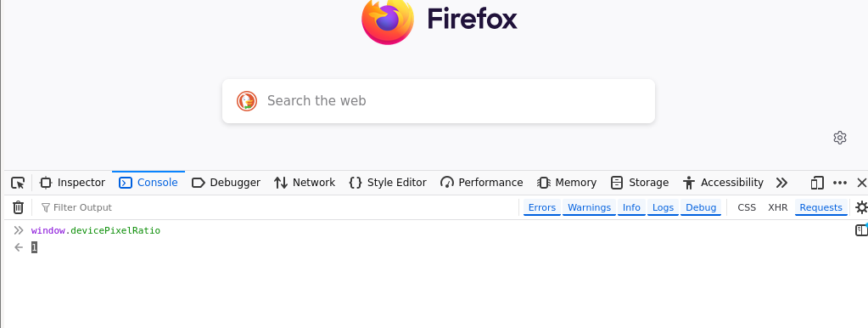Enable the XHR filter

pyautogui.click(x=777, y=207)
